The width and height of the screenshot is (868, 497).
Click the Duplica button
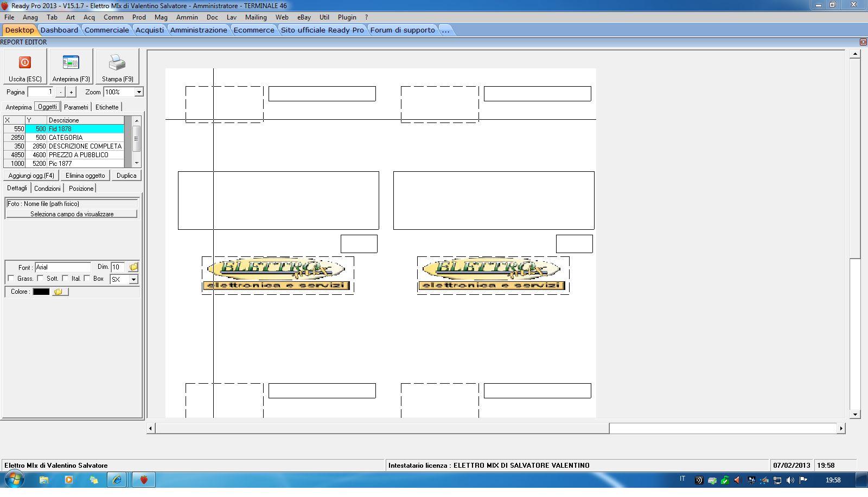(126, 176)
